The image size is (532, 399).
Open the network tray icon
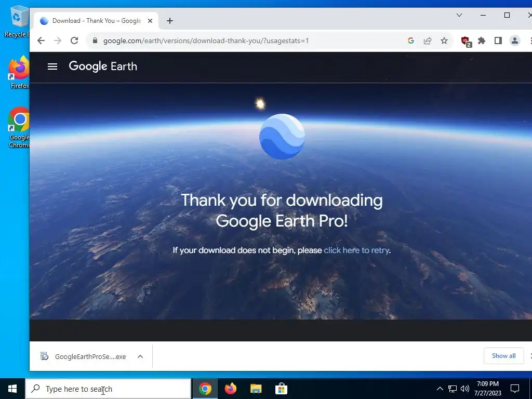pos(453,389)
